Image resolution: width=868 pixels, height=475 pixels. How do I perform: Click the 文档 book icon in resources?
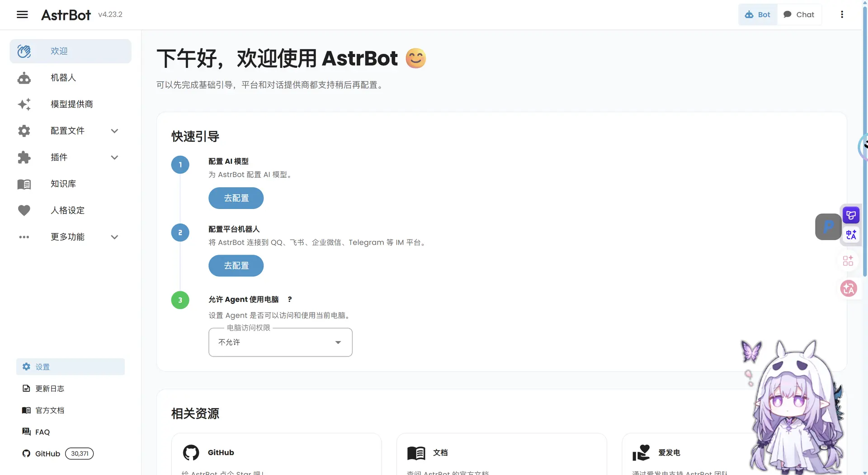[416, 452]
